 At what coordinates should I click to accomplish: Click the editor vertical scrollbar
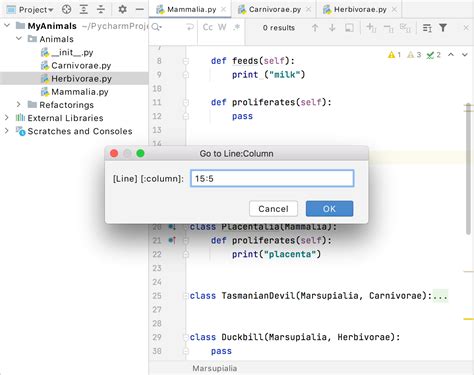pos(468,169)
